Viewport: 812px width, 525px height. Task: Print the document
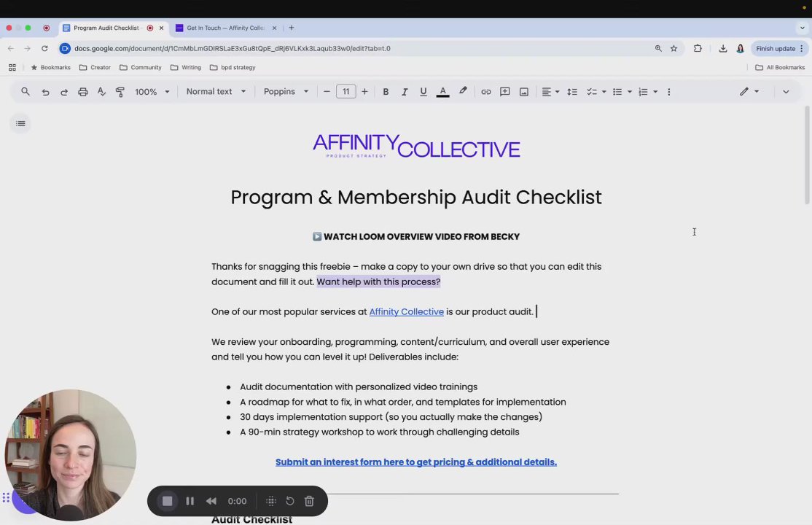tap(83, 92)
